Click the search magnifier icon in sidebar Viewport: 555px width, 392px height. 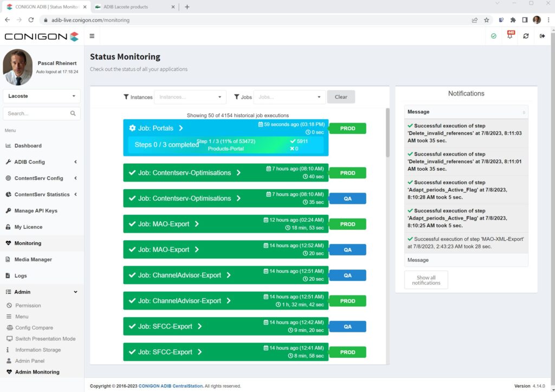coord(72,113)
